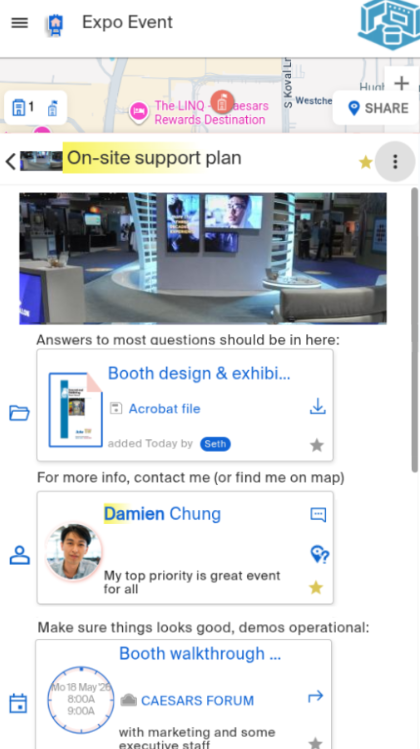The image size is (420, 749).
Task: Click the calendar icon beside Booth walkthrough
Action: [x=18, y=704]
